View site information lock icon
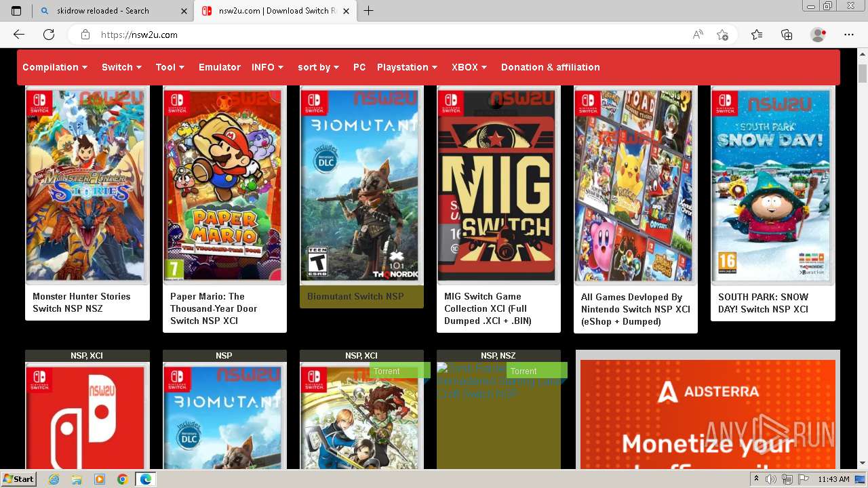 [x=85, y=35]
